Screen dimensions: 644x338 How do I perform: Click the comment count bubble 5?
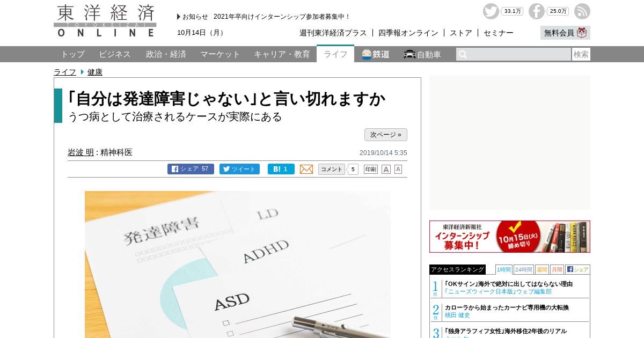353,169
